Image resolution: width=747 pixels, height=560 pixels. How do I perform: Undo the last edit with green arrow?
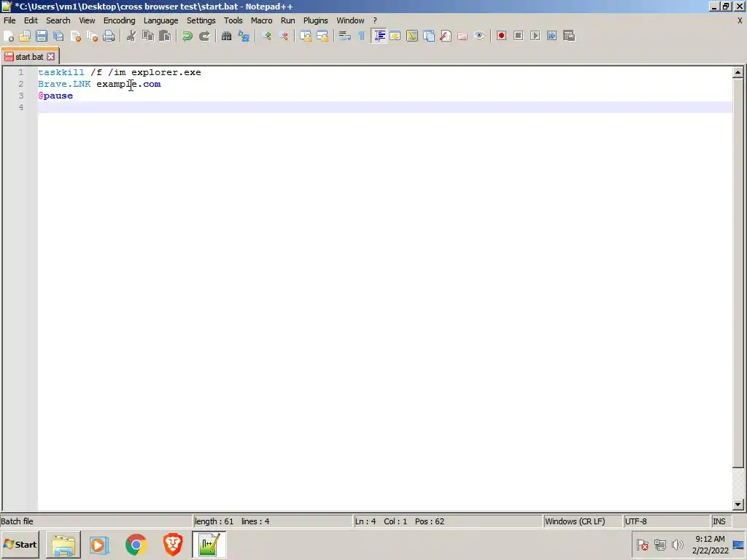tap(187, 36)
